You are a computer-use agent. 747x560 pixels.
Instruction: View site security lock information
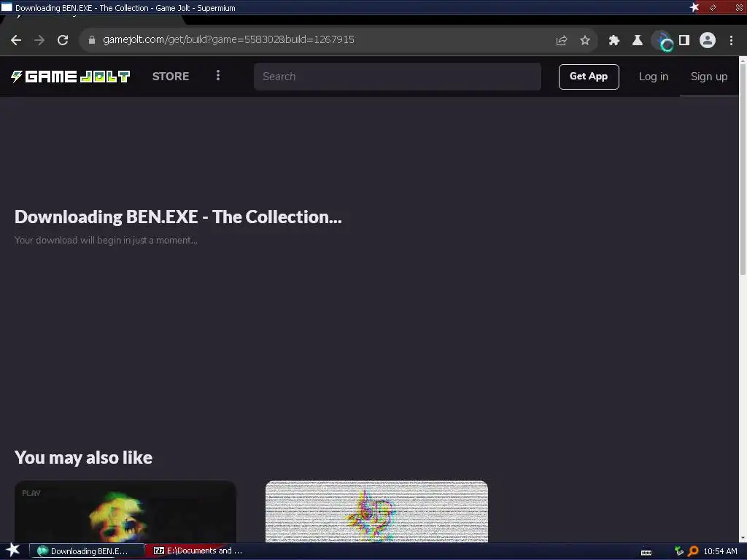point(92,40)
